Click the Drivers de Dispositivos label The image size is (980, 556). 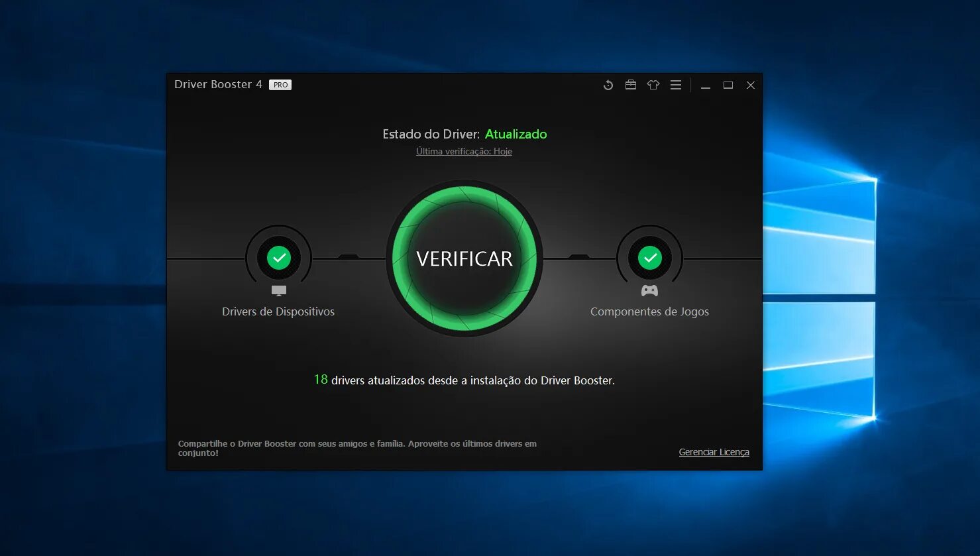pyautogui.click(x=278, y=311)
